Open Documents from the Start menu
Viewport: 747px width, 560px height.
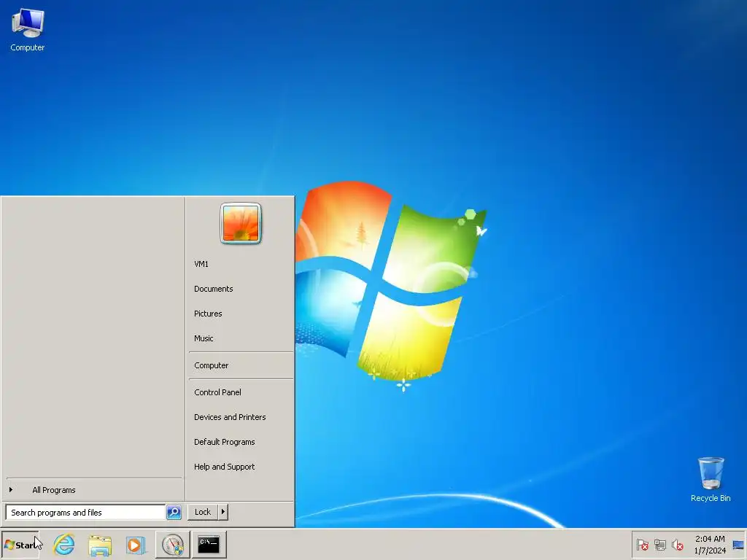click(x=241, y=289)
